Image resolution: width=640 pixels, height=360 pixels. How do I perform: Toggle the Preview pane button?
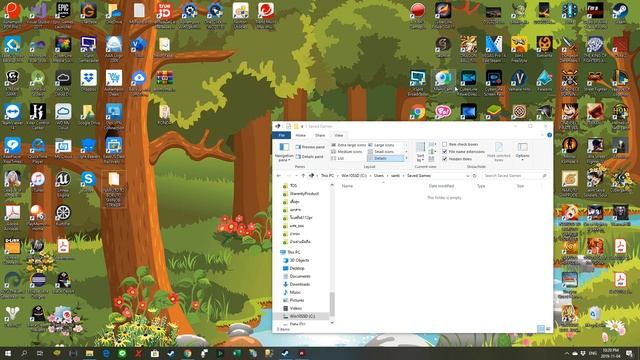click(x=310, y=147)
